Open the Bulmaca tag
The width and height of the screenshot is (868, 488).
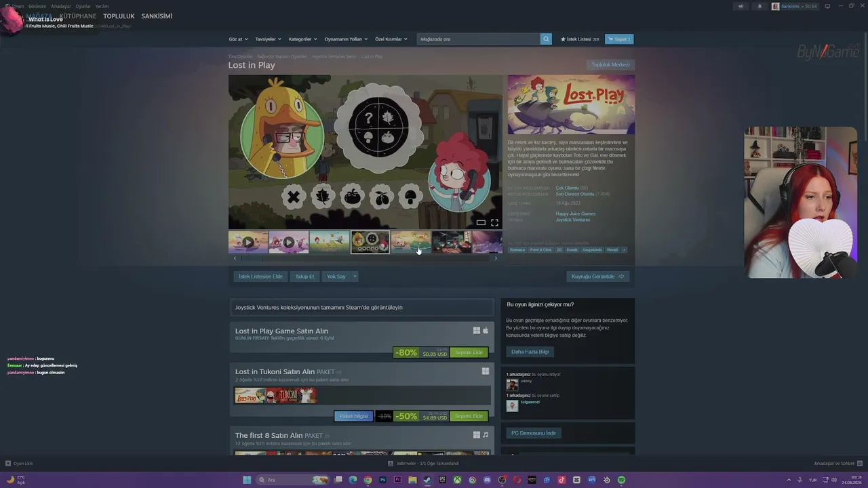[x=517, y=250]
